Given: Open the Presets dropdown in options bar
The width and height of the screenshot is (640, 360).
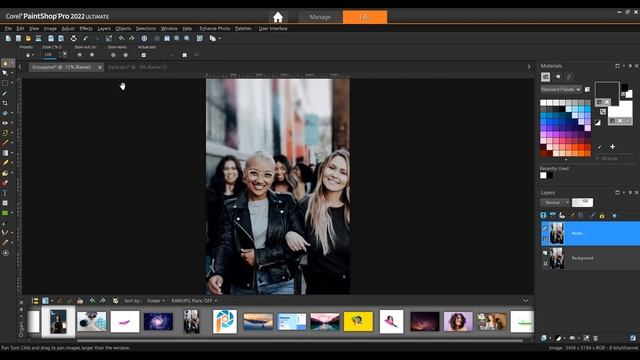Looking at the screenshot, I should (29, 55).
